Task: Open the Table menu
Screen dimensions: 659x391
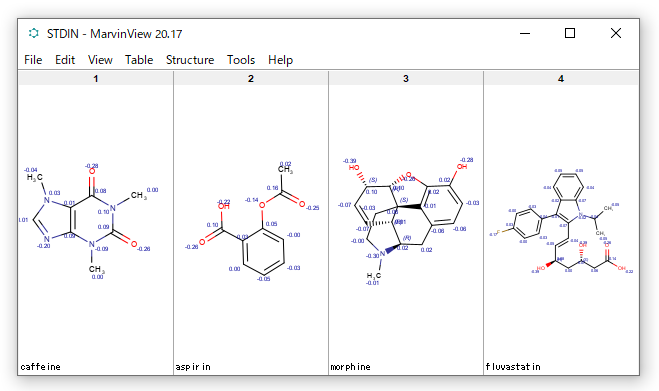Action: pyautogui.click(x=139, y=60)
